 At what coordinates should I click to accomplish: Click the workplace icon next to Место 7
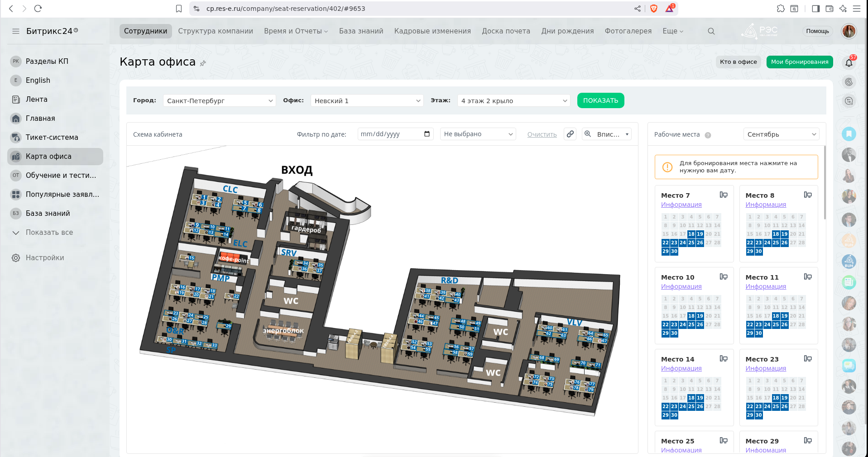724,195
